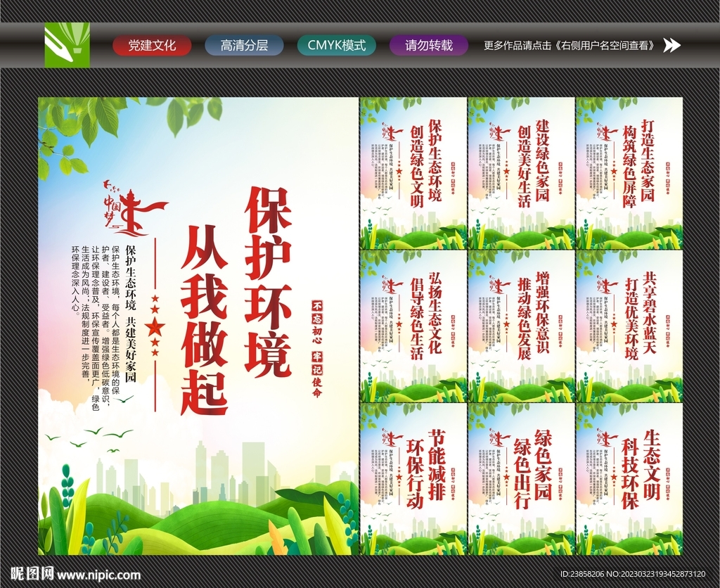Select the 高清分层 blue pill button
This screenshot has height=588, width=720.
pos(244,46)
